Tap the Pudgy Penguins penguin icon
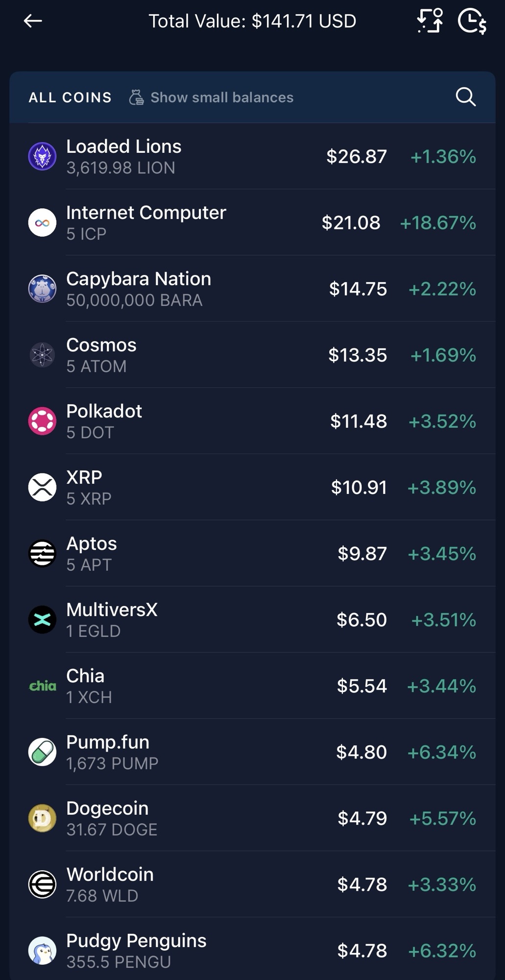The width and height of the screenshot is (505, 980). coord(43,951)
